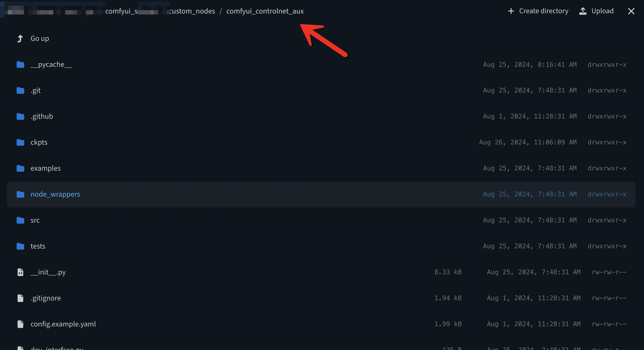Click the ckpts date Aug 26, 2024
Image resolution: width=644 pixels, height=350 pixels.
[528, 142]
